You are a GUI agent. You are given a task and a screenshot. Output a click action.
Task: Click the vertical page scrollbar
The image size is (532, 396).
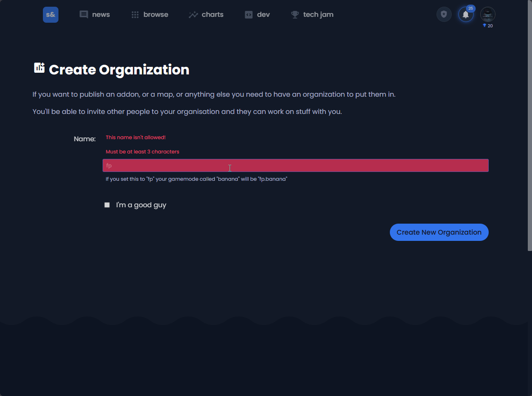pos(529,126)
